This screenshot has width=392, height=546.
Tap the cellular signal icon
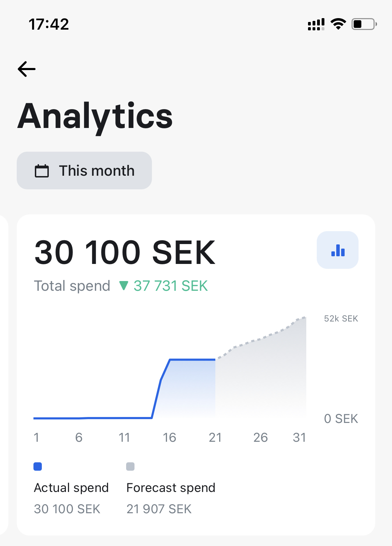click(x=316, y=24)
